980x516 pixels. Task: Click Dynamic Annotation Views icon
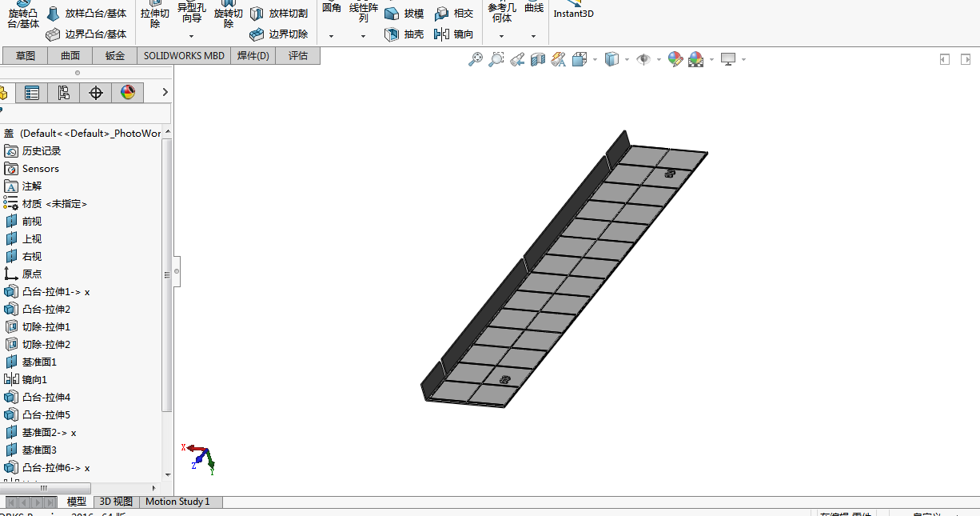point(559,59)
